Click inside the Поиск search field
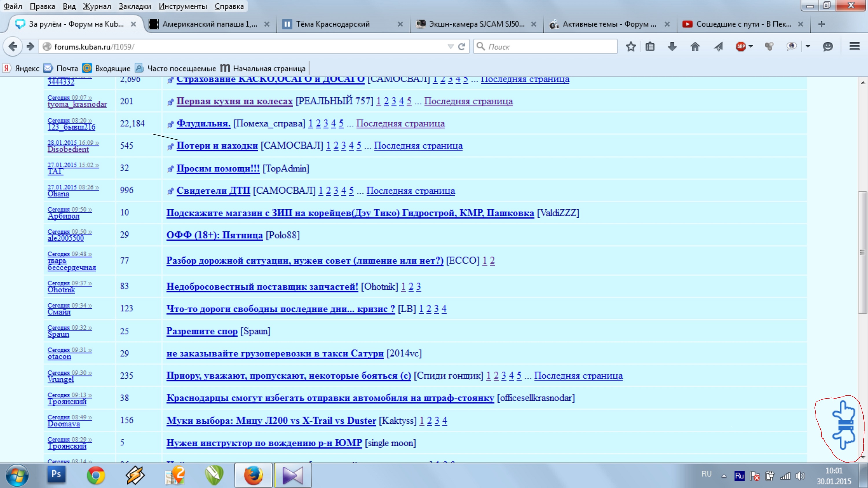 coord(549,47)
